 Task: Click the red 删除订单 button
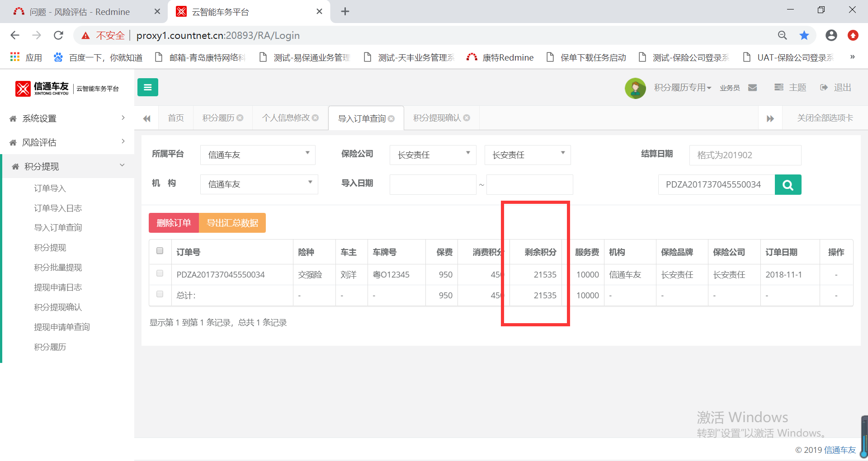[x=174, y=223]
